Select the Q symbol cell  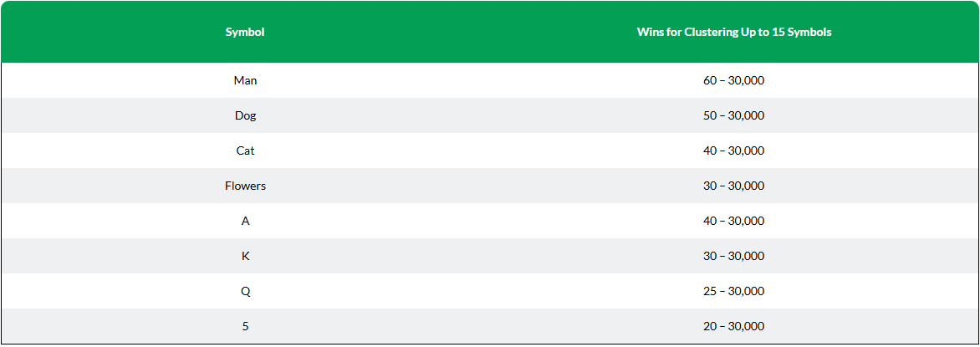pyautogui.click(x=245, y=291)
